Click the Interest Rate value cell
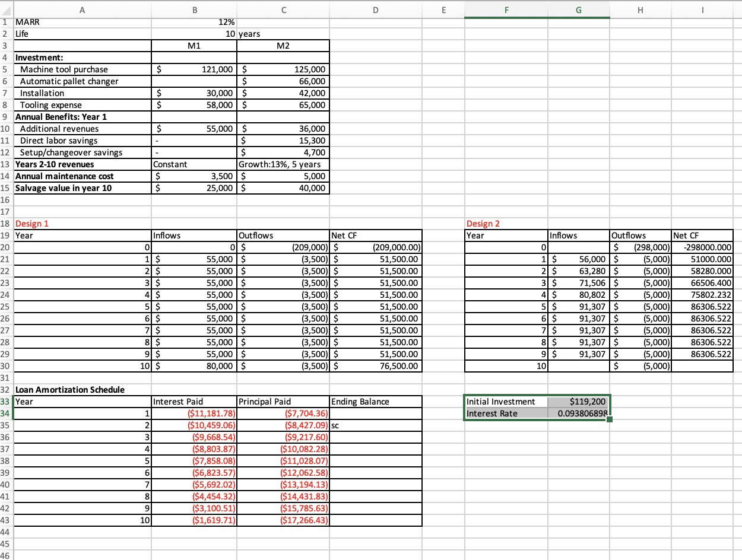This screenshot has height=560, width=742. click(x=579, y=413)
